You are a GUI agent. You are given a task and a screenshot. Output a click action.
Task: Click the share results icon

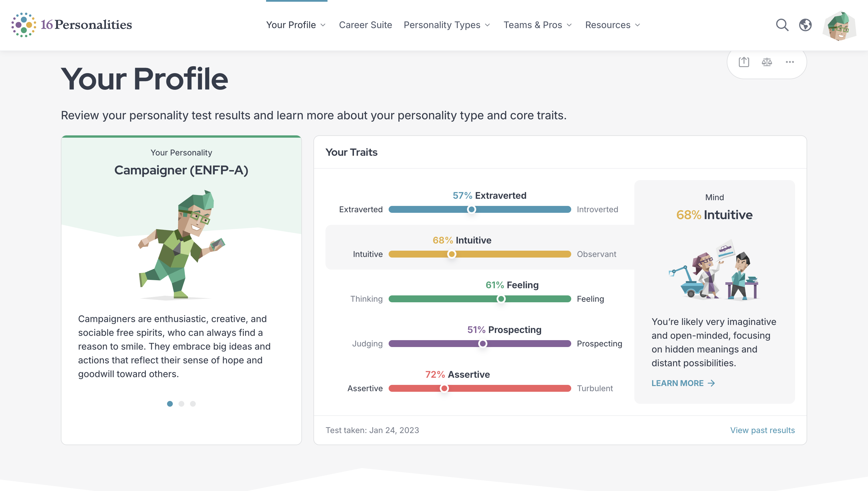[744, 62]
